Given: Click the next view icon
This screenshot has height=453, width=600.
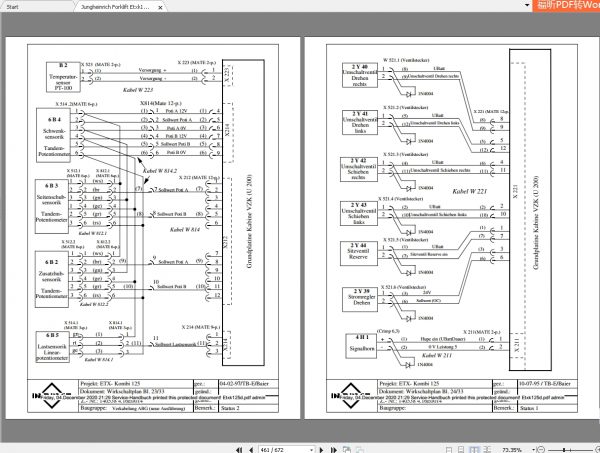Looking at the screenshot, I should pyautogui.click(x=359, y=450).
